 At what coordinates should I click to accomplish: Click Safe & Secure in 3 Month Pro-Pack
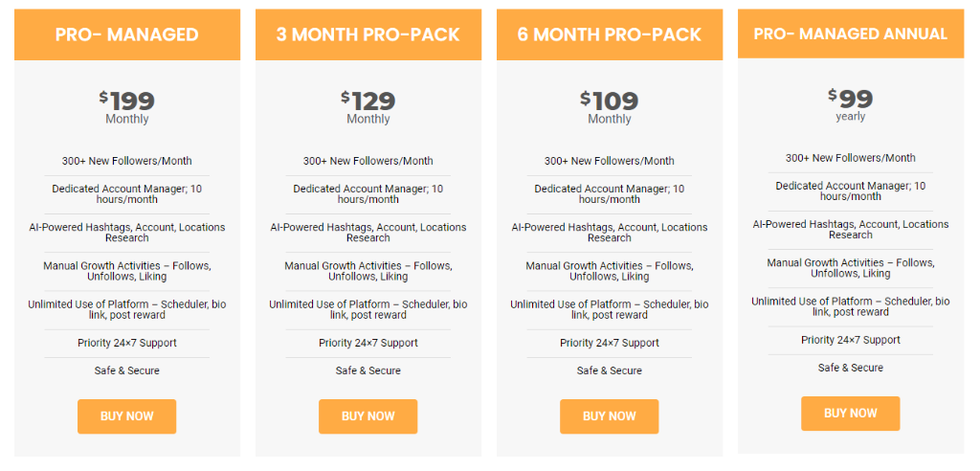pos(368,370)
